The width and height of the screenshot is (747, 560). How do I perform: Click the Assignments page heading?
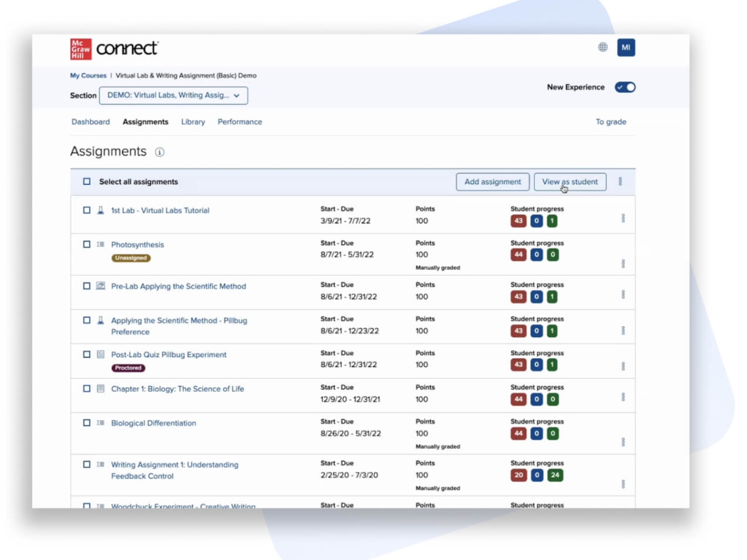108,152
